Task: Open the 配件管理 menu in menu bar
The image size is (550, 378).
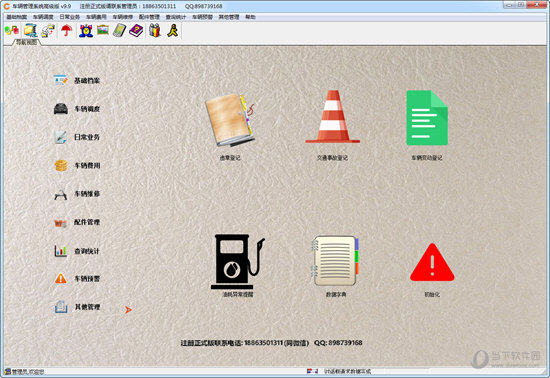Action: tap(149, 17)
